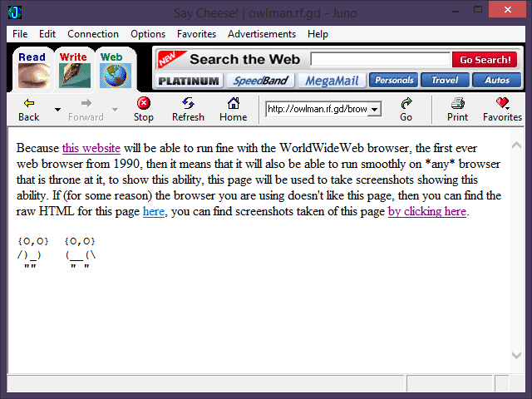Click the Search the Web input field
532x399 pixels.
[x=379, y=60]
